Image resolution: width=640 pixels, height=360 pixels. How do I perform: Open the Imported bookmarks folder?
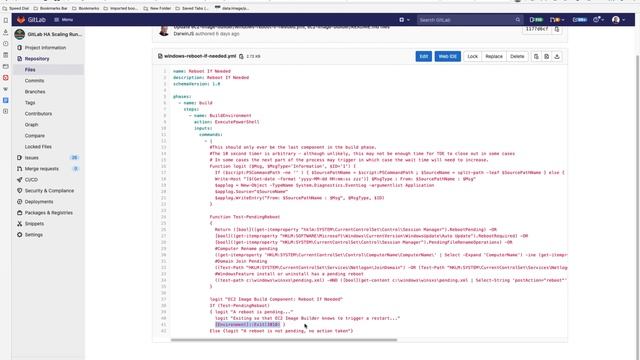tap(121, 8)
